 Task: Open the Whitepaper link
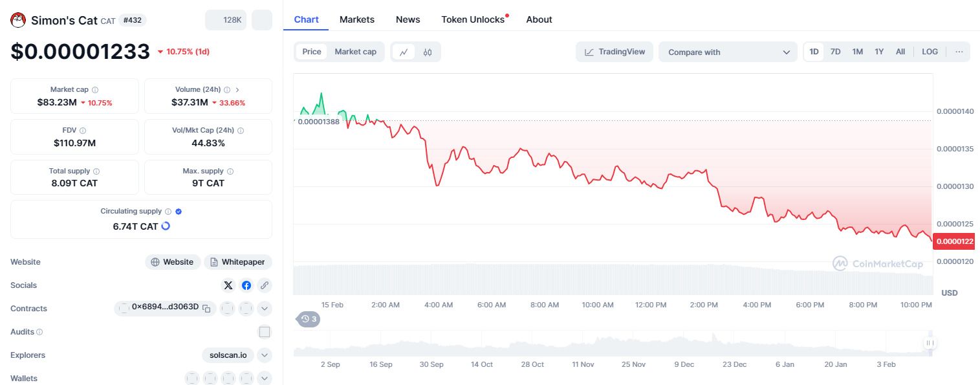238,262
